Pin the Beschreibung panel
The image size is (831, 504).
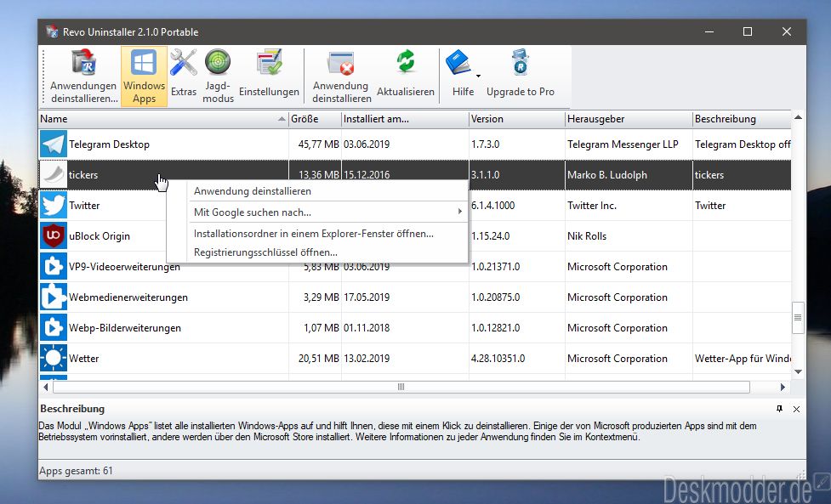[779, 409]
